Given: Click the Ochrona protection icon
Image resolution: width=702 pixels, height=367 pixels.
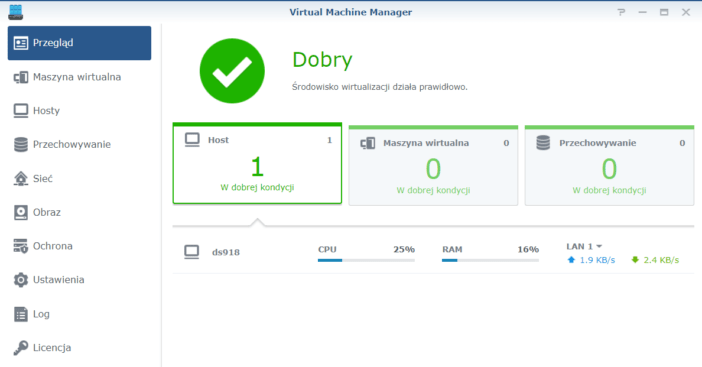Looking at the screenshot, I should click(x=21, y=246).
